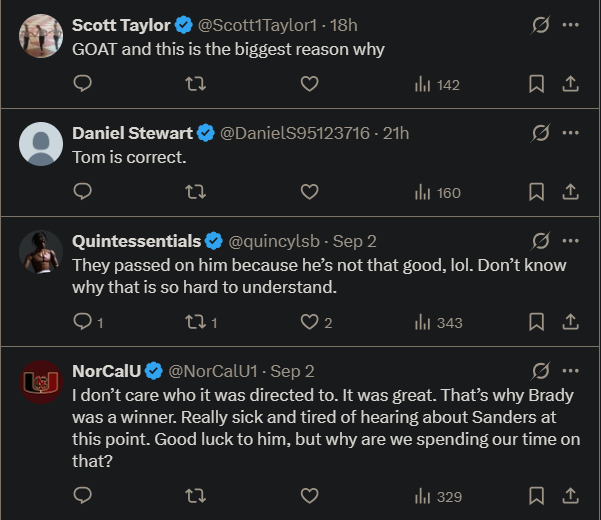Bookmark NorCalU's tweet
This screenshot has width=601, height=520.
pos(537,496)
